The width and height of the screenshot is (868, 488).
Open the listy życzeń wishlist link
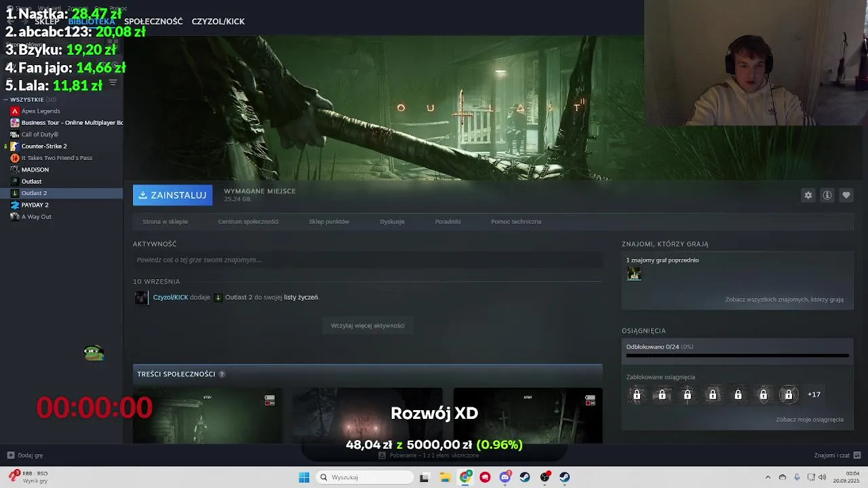pos(300,298)
